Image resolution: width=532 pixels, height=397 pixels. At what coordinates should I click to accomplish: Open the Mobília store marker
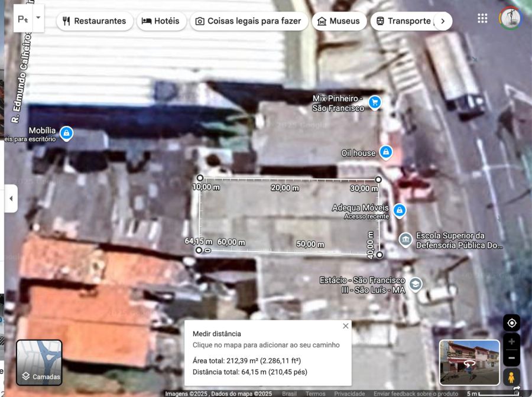[x=67, y=133]
